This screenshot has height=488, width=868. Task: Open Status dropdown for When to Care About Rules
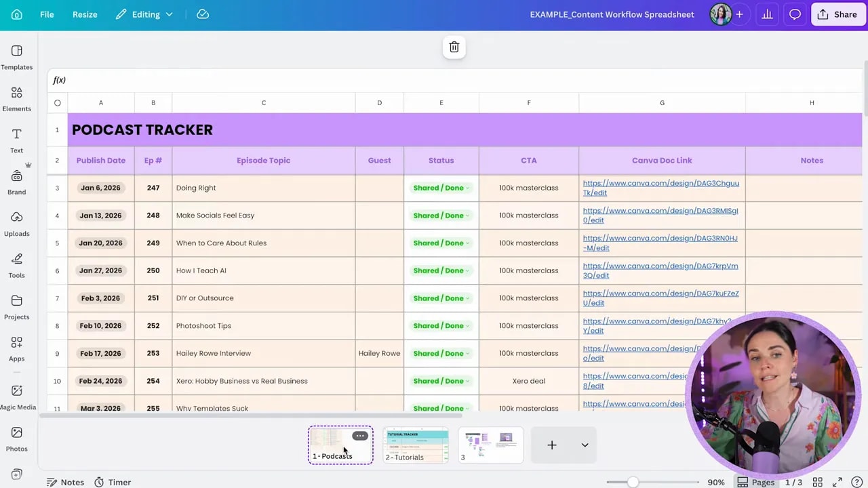(441, 243)
